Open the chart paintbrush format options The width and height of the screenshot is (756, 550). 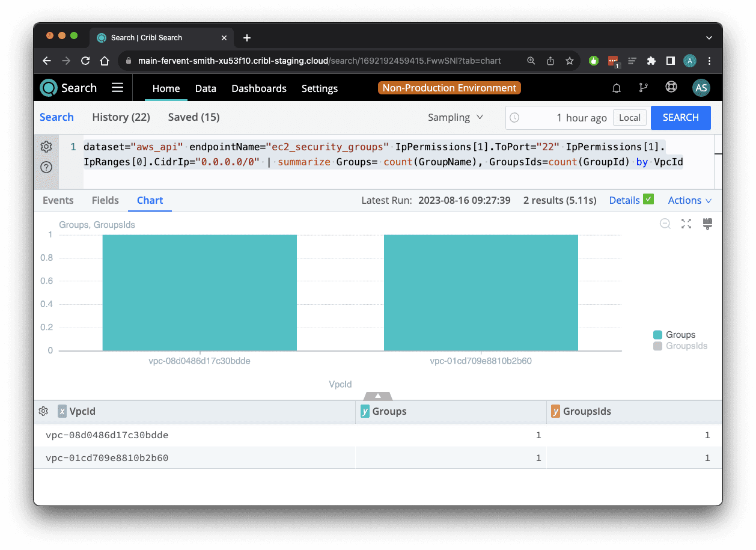coord(707,224)
